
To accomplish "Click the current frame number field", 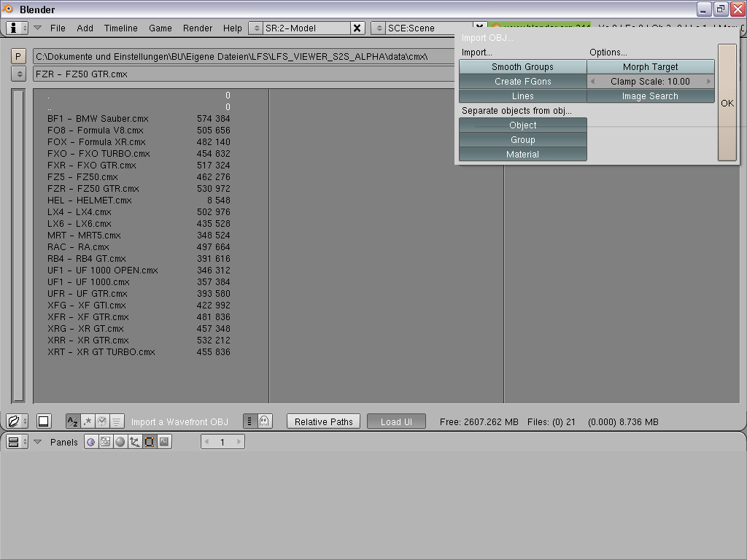I will click(x=222, y=442).
